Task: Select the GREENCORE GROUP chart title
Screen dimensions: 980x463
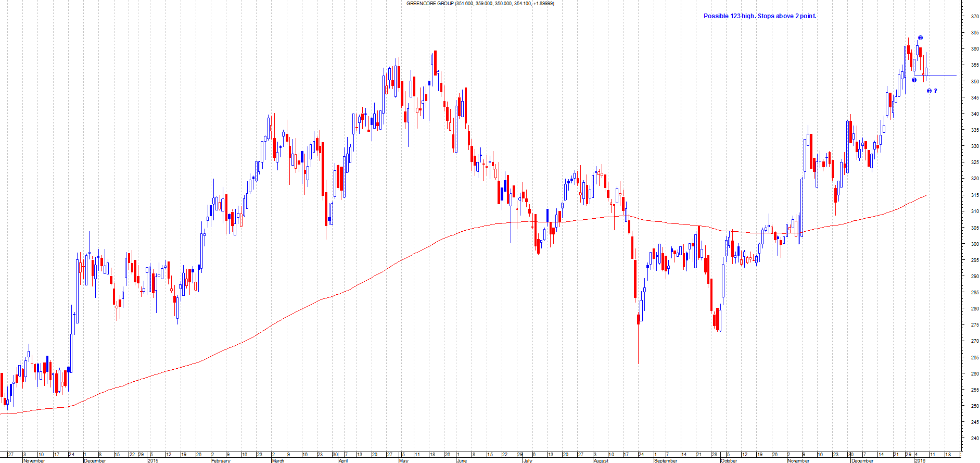Action: click(480, 4)
